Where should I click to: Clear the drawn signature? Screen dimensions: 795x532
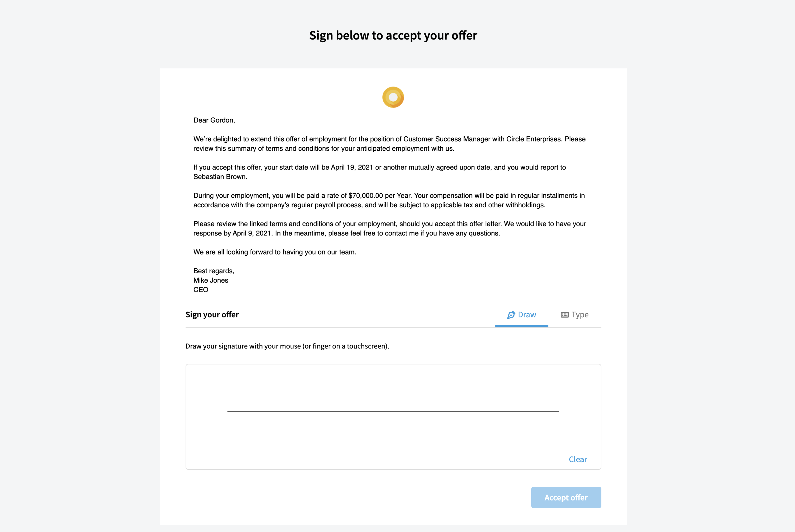click(578, 459)
